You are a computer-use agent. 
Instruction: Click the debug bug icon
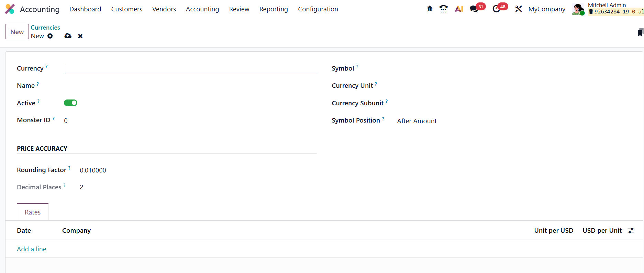click(430, 9)
